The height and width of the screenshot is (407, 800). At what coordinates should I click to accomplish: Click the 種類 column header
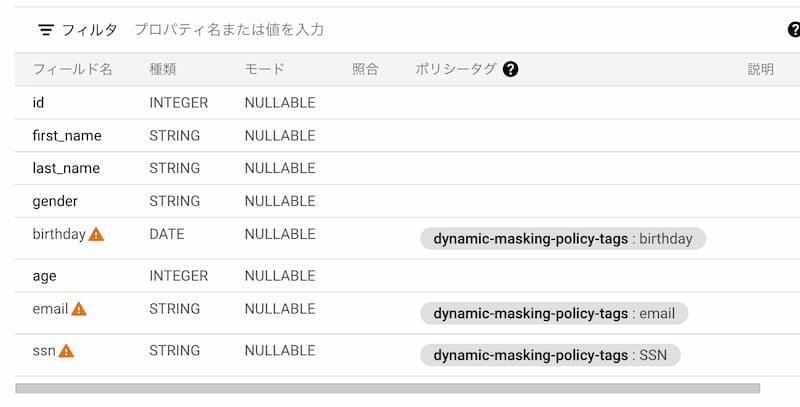(163, 69)
